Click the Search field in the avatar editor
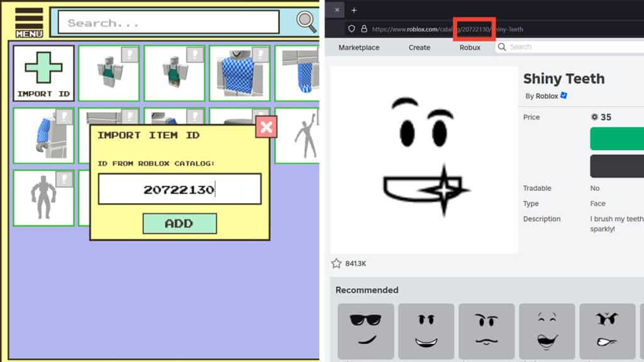Viewport: 644px width, 362px height. coord(170,22)
